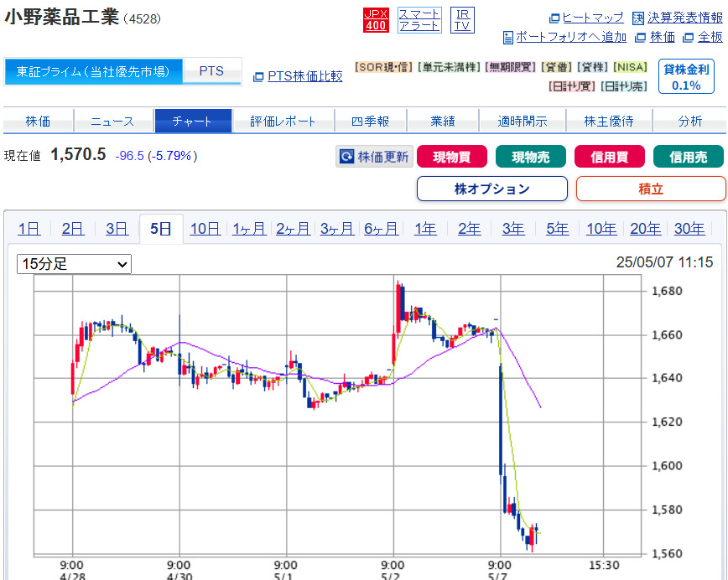Select the Tokyo Prime market toggle
Viewport: 728px width, 580px height.
click(93, 72)
